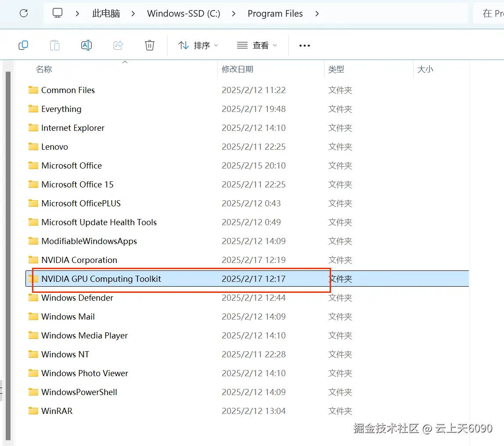
Task: Click the Paste icon in toolbar
Action: tap(54, 45)
